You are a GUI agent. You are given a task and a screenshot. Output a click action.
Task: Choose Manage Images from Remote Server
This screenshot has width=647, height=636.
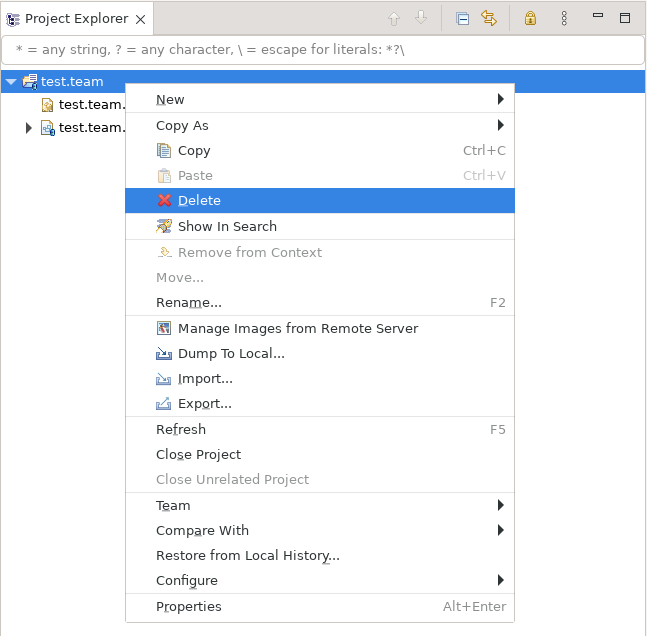click(320, 329)
